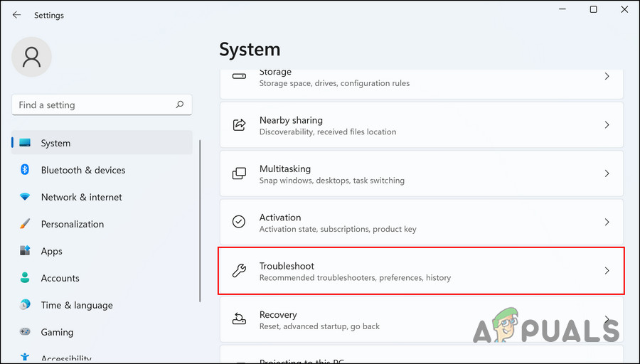Viewport: 640px width, 364px height.
Task: Open Accounts settings
Action: (102, 278)
